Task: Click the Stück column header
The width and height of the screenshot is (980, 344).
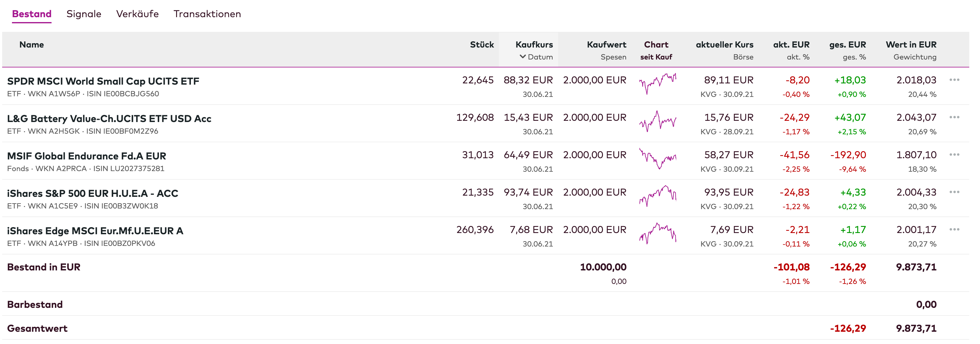Action: pyautogui.click(x=482, y=44)
